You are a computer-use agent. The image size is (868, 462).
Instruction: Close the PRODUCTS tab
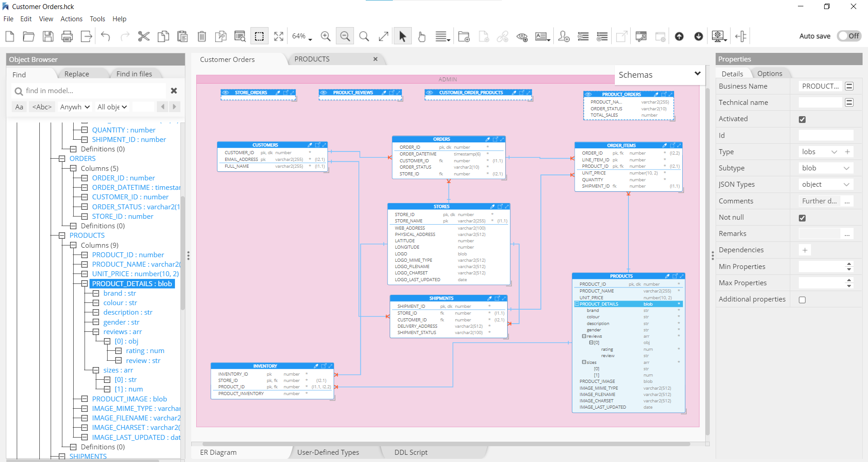[375, 59]
